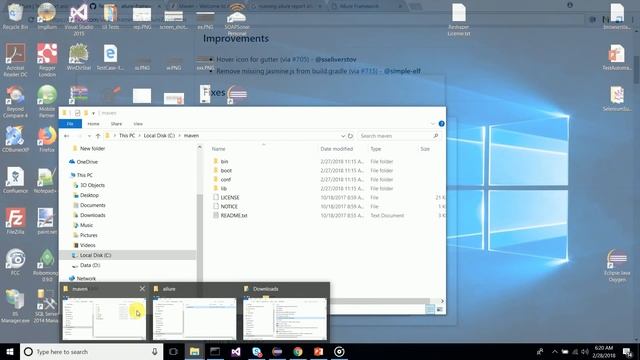
Task: Open the Home tab in Explorer ribbon
Action: click(93, 124)
